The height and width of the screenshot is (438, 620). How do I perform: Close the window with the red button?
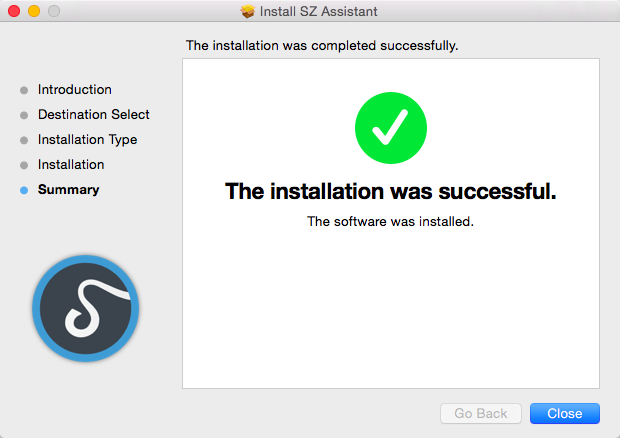tap(14, 11)
